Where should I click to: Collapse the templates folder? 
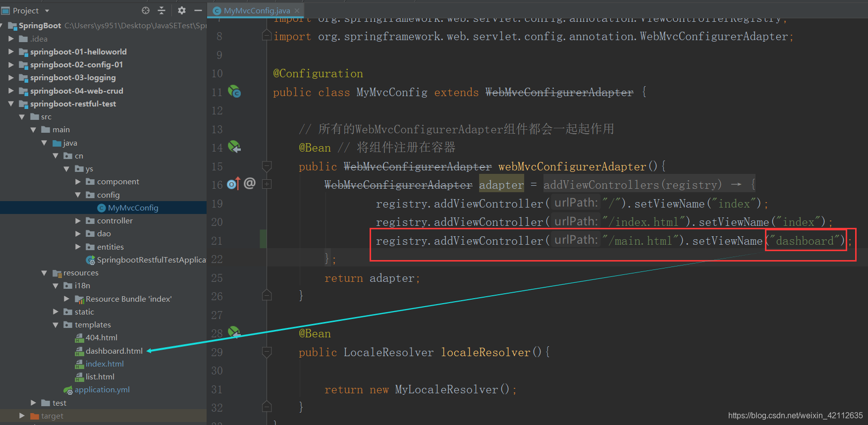pyautogui.click(x=55, y=325)
